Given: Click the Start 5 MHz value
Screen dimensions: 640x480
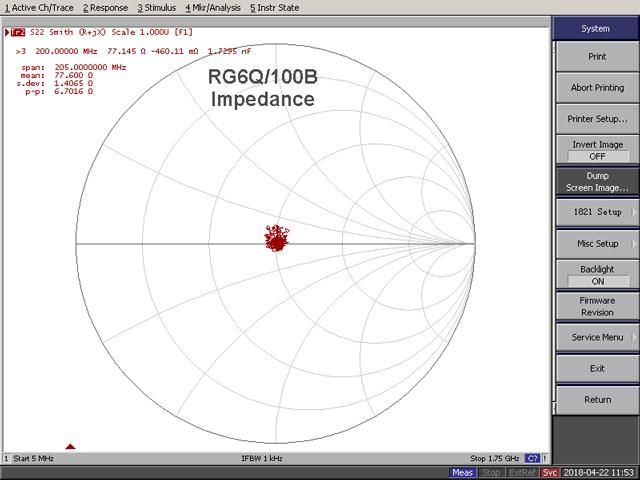Looking at the screenshot, I should [x=33, y=458].
